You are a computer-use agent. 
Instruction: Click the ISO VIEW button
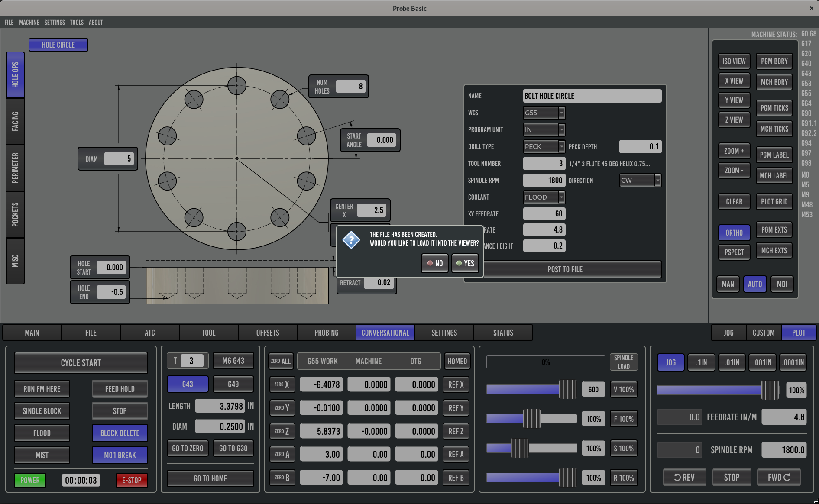(x=734, y=61)
